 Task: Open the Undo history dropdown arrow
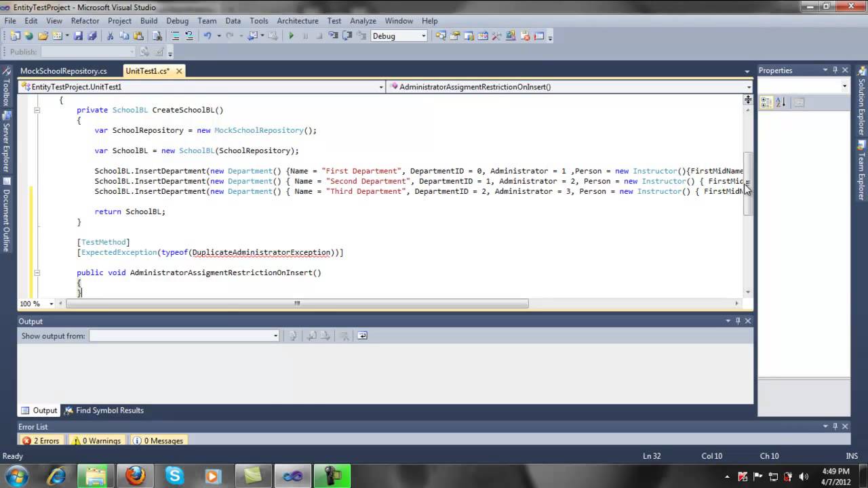(218, 36)
